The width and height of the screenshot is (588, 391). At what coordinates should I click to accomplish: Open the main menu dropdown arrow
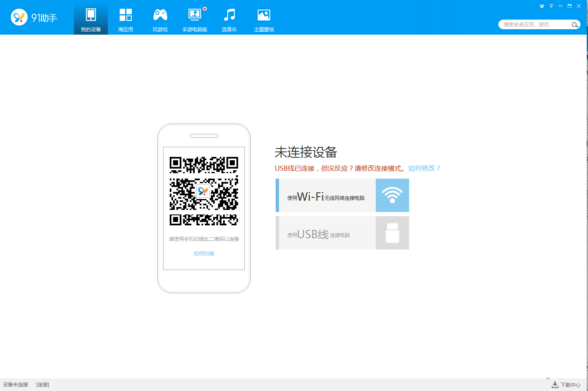(x=551, y=6)
